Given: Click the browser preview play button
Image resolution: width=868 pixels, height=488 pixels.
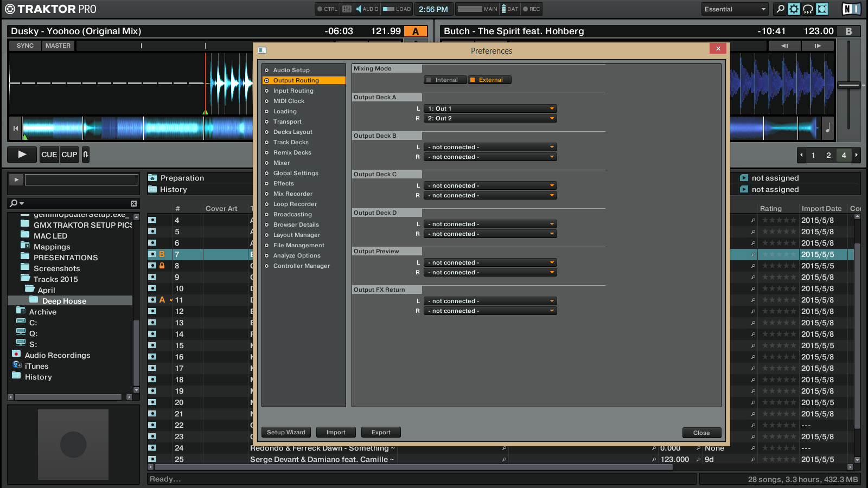Looking at the screenshot, I should (x=16, y=179).
